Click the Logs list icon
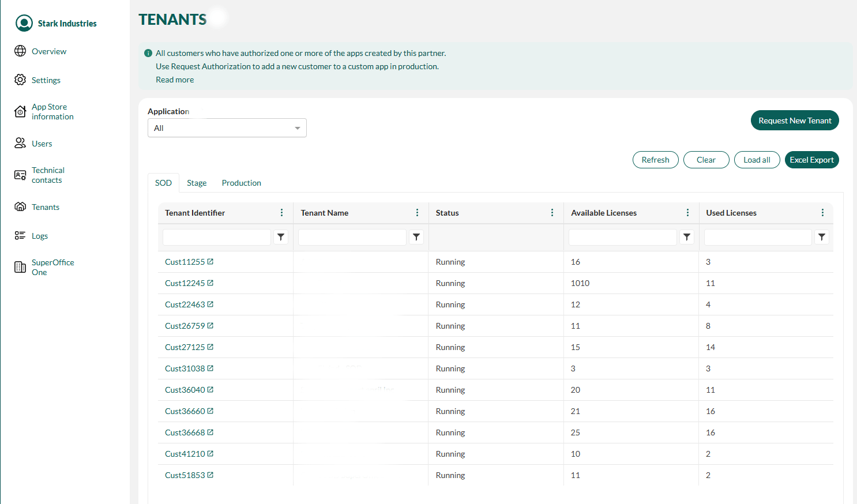Screen dimensions: 857x504 coord(20,235)
